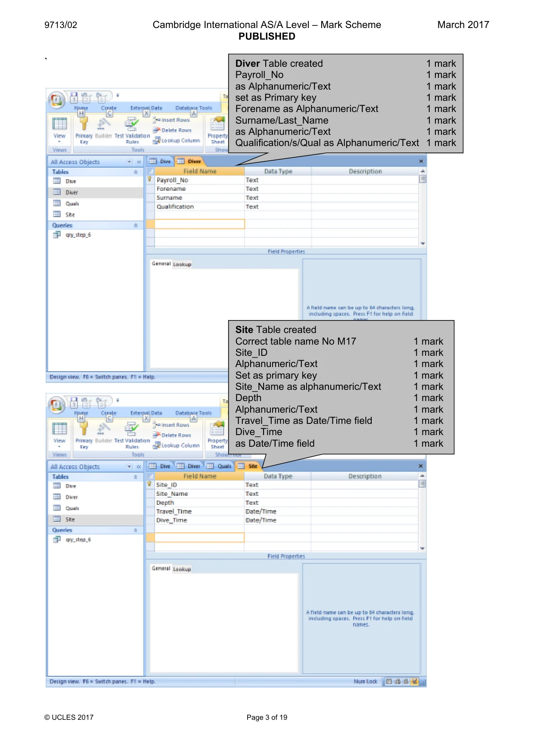The width and height of the screenshot is (534, 756).
Task: Click Date/Time data type of Travel_Time
Action: point(277,511)
